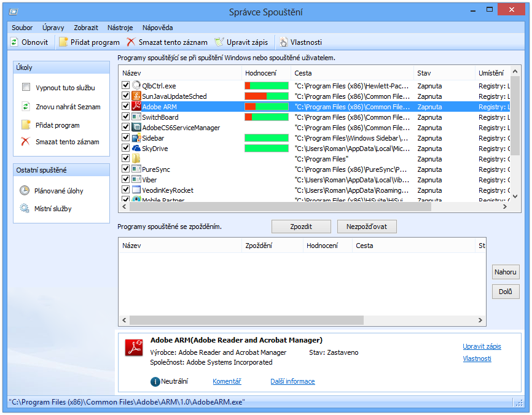
Task: Open the Nástroje menu
Action: (120, 28)
